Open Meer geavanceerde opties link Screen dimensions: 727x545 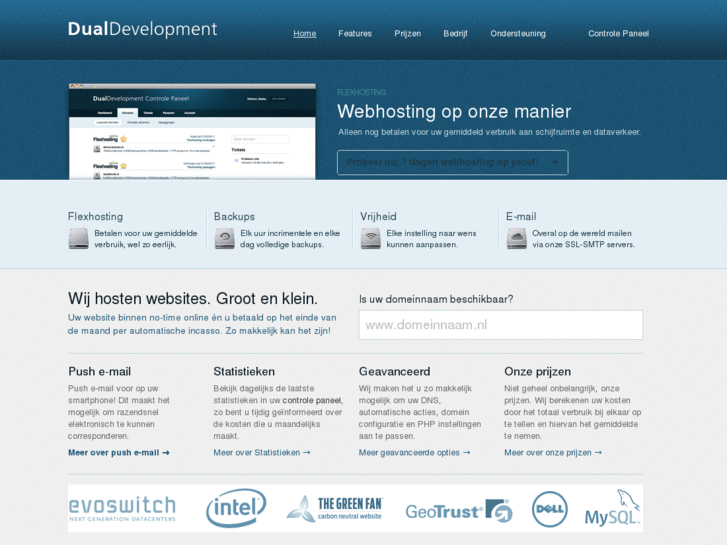414,453
